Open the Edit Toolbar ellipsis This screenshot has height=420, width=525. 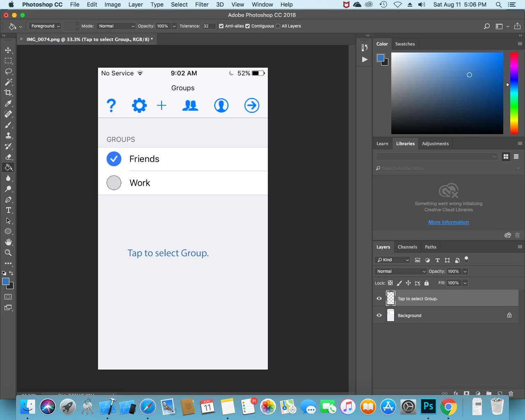8,263
